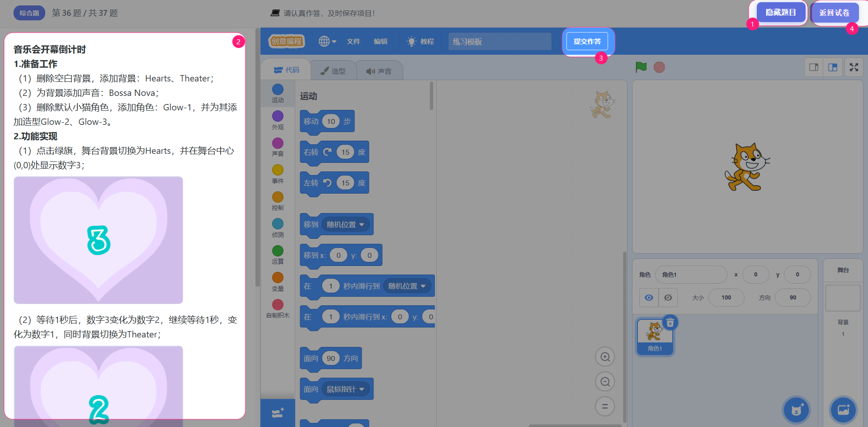The image size is (868, 427).
Task: Open the 编辑 menu
Action: (380, 42)
